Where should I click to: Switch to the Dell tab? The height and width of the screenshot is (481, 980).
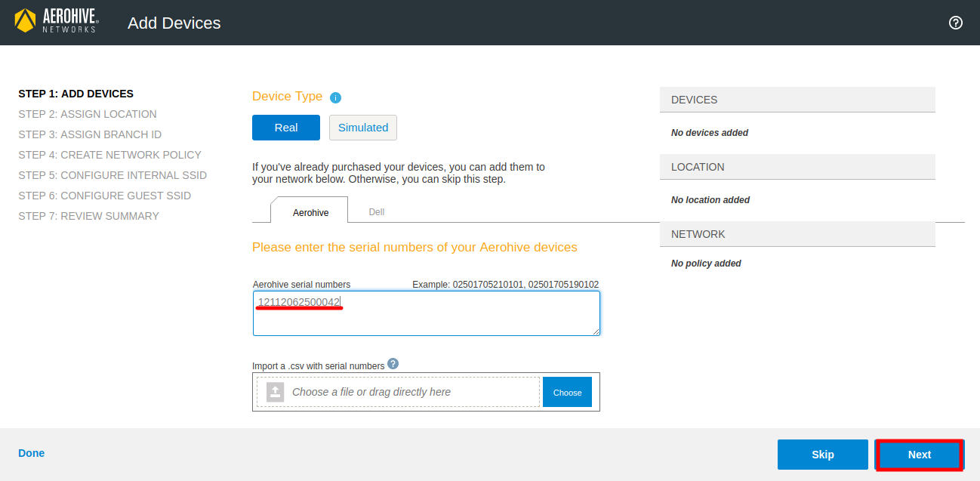tap(377, 212)
